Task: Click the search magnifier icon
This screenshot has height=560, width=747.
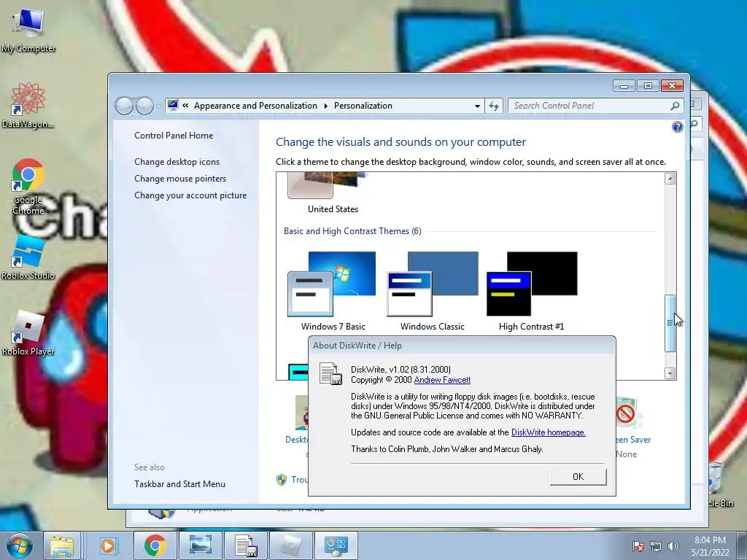Action: click(675, 106)
